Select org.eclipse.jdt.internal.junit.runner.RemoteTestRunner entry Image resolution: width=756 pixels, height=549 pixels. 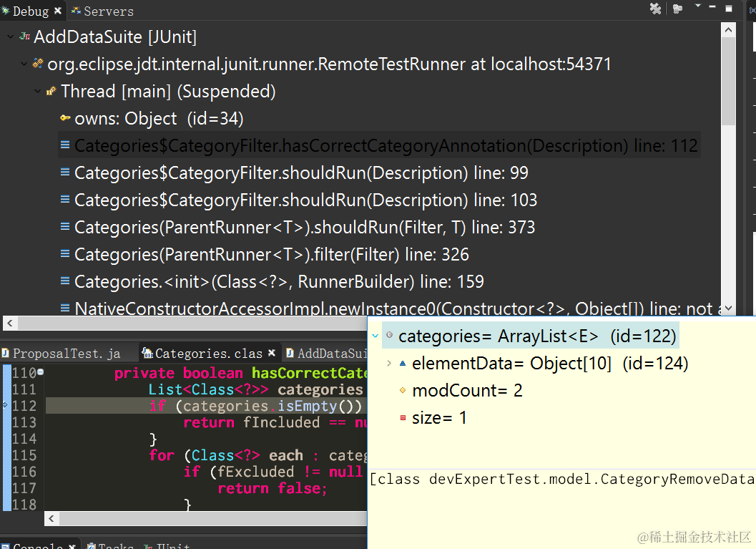tap(329, 64)
